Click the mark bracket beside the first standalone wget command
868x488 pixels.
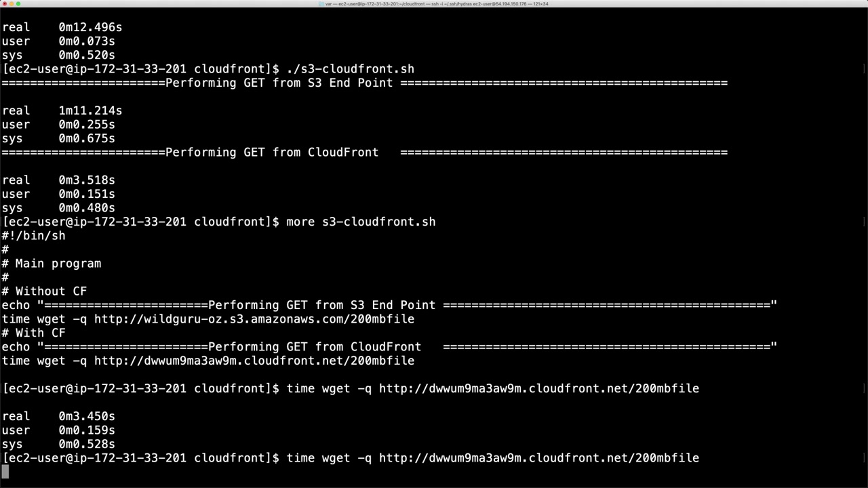pos(865,388)
